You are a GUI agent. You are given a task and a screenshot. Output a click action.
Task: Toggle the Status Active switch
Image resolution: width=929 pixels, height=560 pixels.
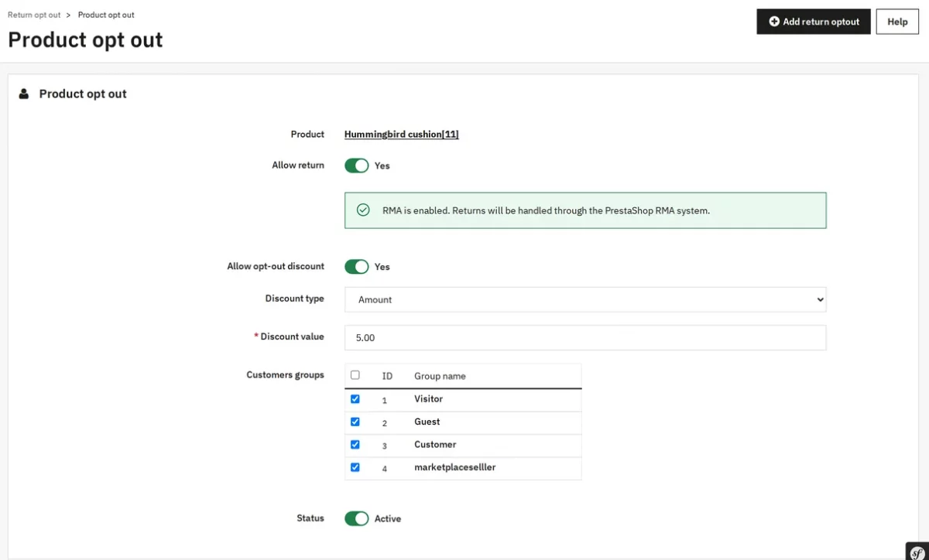click(357, 518)
